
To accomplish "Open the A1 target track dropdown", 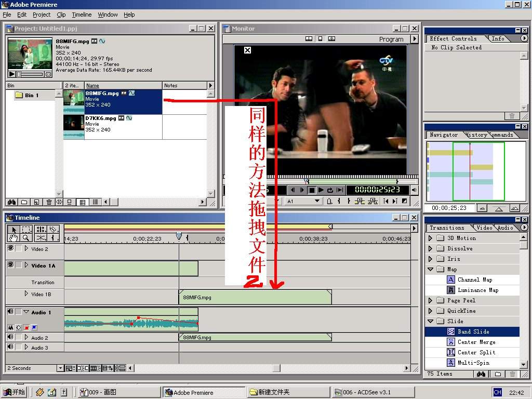I will point(303,201).
